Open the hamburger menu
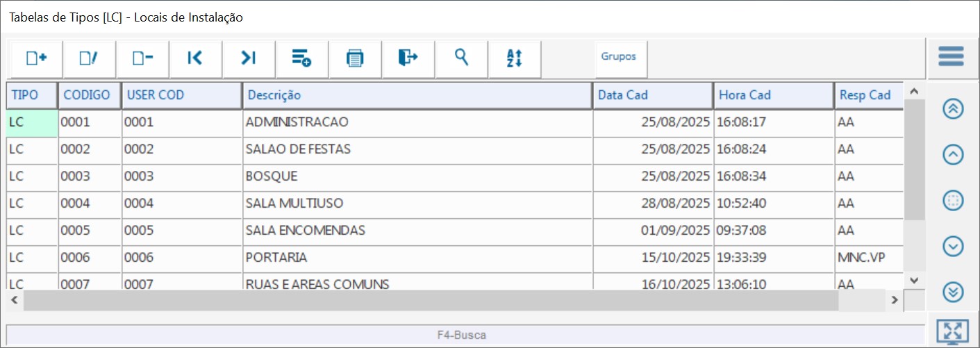This screenshot has width=980, height=348. (x=951, y=56)
